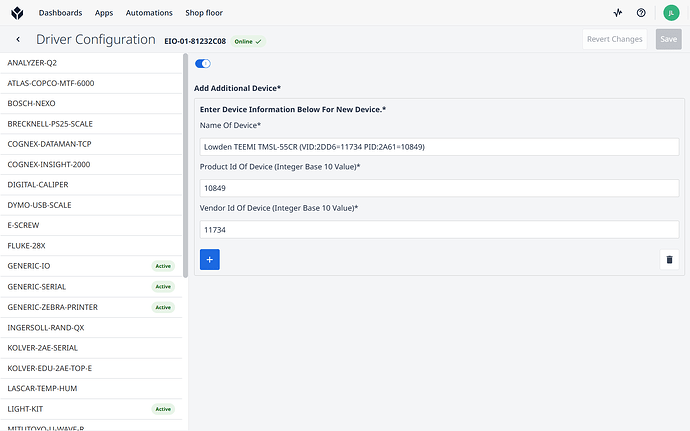Viewport: 690px width, 431px height.
Task: Click the Active badge on LIGHT-KIT
Action: pos(163,409)
